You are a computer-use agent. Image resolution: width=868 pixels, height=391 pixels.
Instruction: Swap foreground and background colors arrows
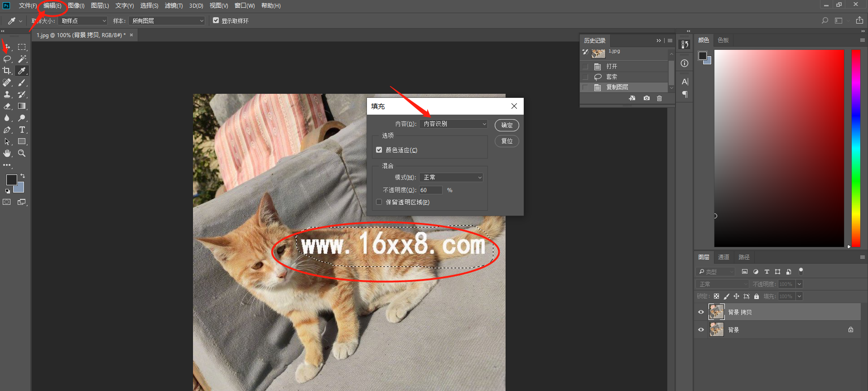pyautogui.click(x=23, y=176)
